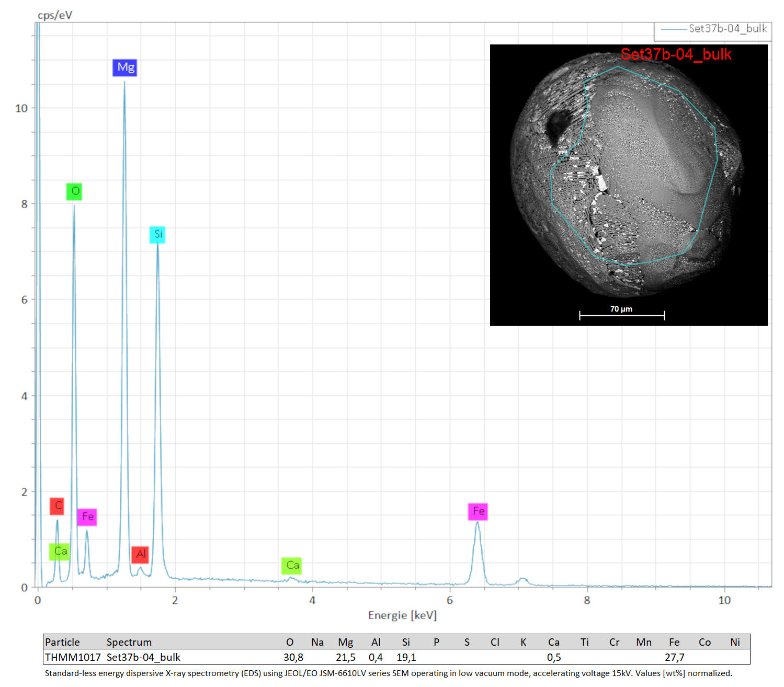Viewport: 784px width, 687px height.
Task: Click the cps/eV axis label
Action: [55, 15]
